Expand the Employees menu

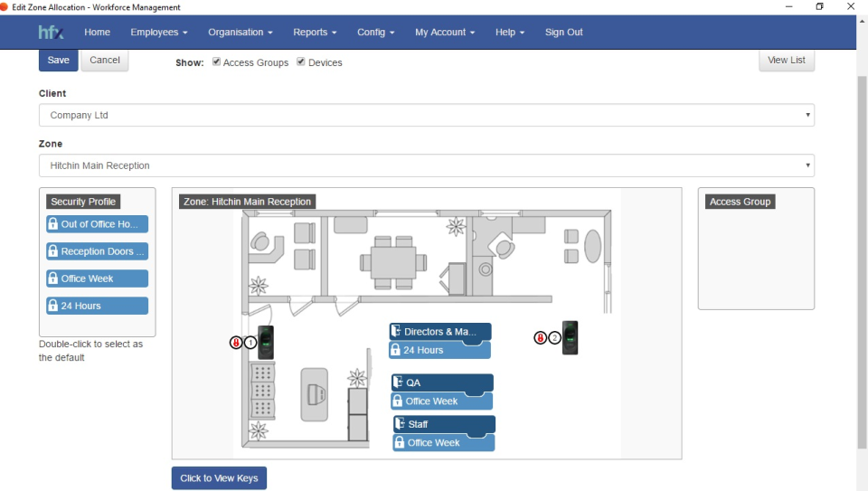click(x=159, y=33)
